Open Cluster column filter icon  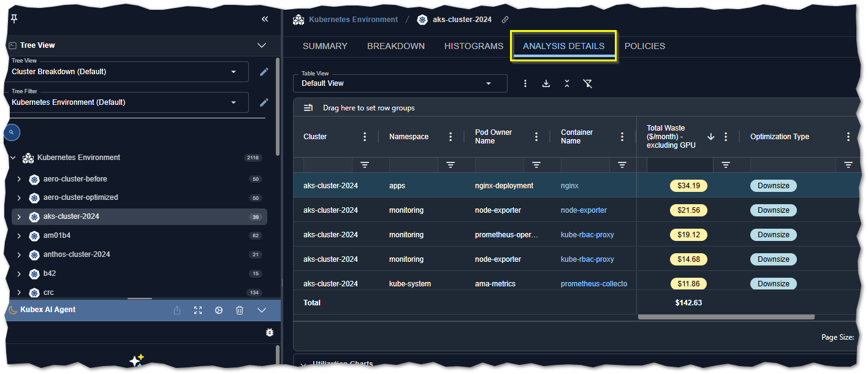(365, 165)
